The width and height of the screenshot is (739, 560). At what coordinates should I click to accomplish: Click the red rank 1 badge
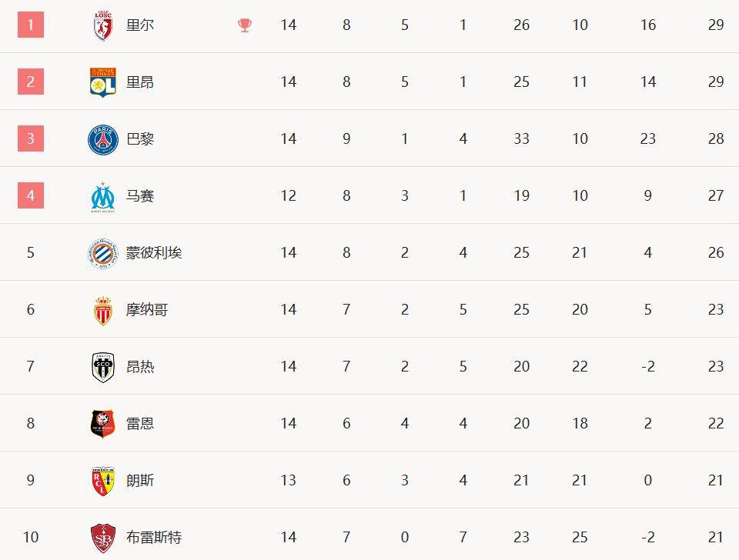click(31, 25)
